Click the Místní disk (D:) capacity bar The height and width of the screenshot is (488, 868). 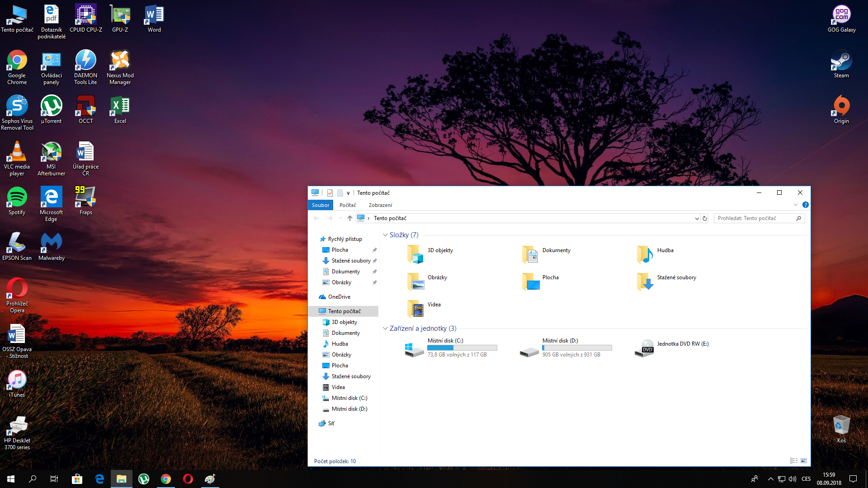pos(577,348)
